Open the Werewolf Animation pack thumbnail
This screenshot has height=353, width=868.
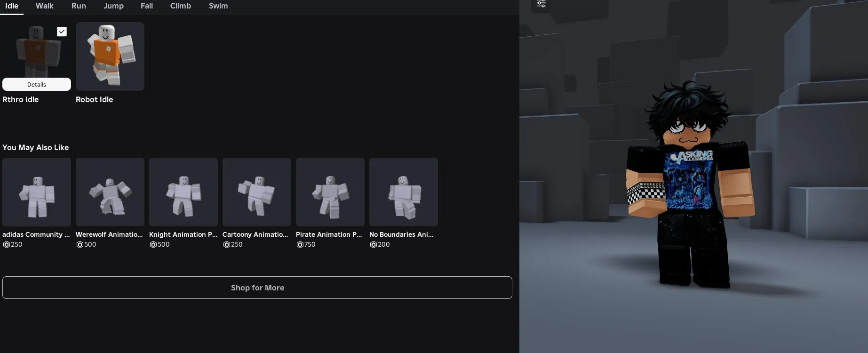[x=110, y=192]
